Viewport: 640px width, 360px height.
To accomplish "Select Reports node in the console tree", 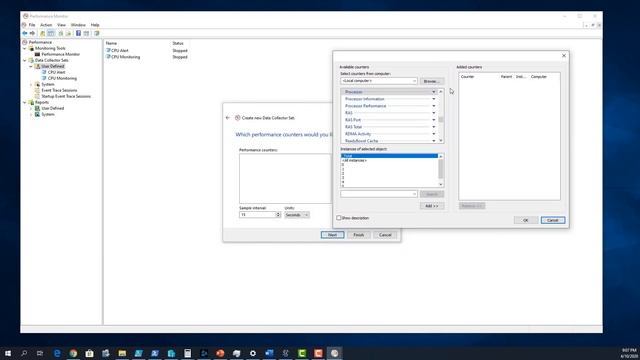I will (x=42, y=102).
